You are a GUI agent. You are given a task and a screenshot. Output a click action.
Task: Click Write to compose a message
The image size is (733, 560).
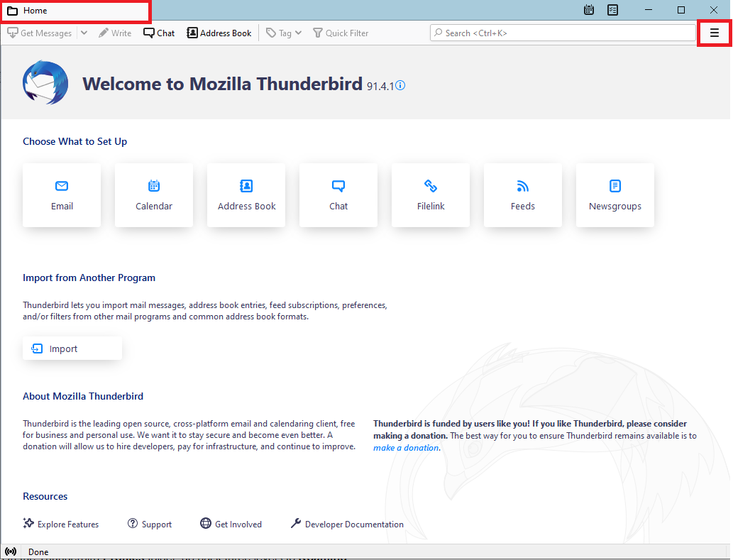(x=115, y=33)
